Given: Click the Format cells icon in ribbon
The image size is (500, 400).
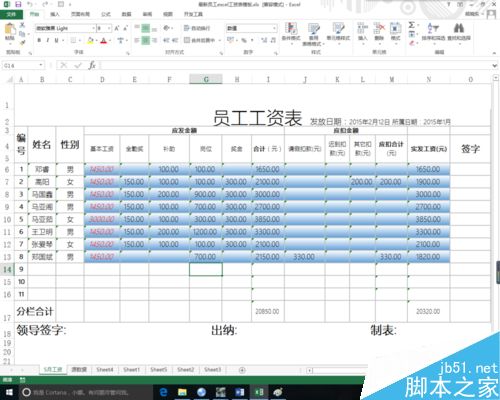Looking at the screenshot, I should coord(395,29).
